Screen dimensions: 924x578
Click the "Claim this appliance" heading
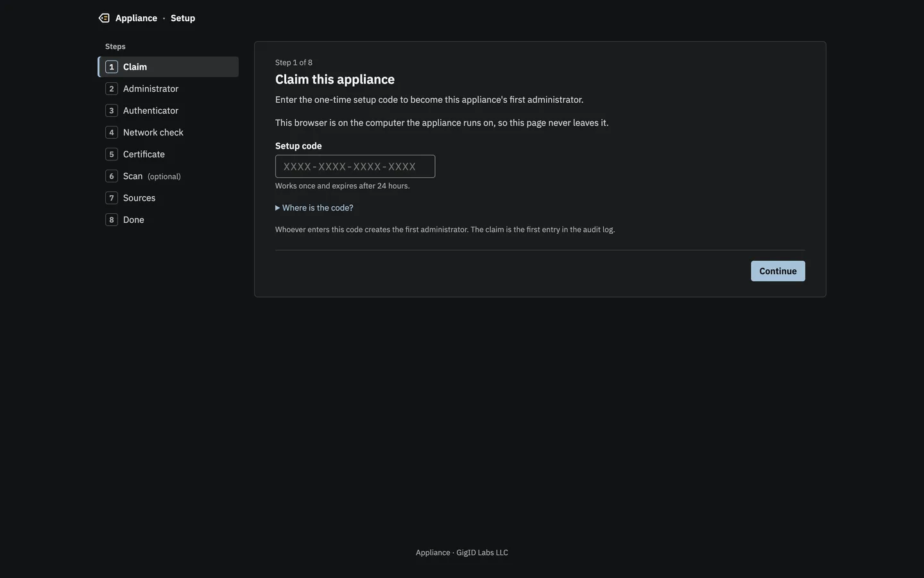click(x=335, y=80)
